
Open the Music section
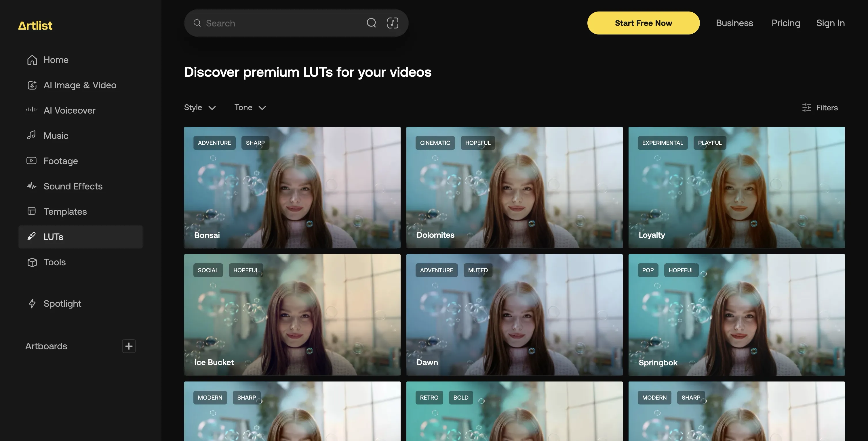(56, 136)
